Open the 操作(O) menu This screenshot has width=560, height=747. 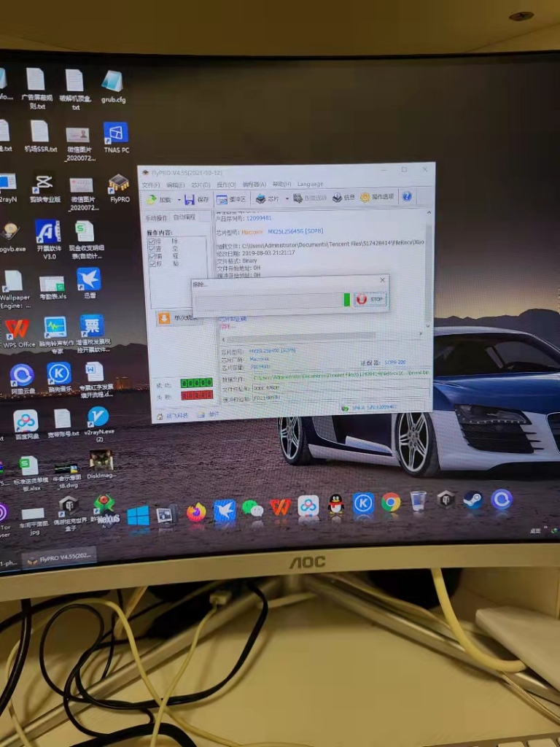click(x=226, y=185)
